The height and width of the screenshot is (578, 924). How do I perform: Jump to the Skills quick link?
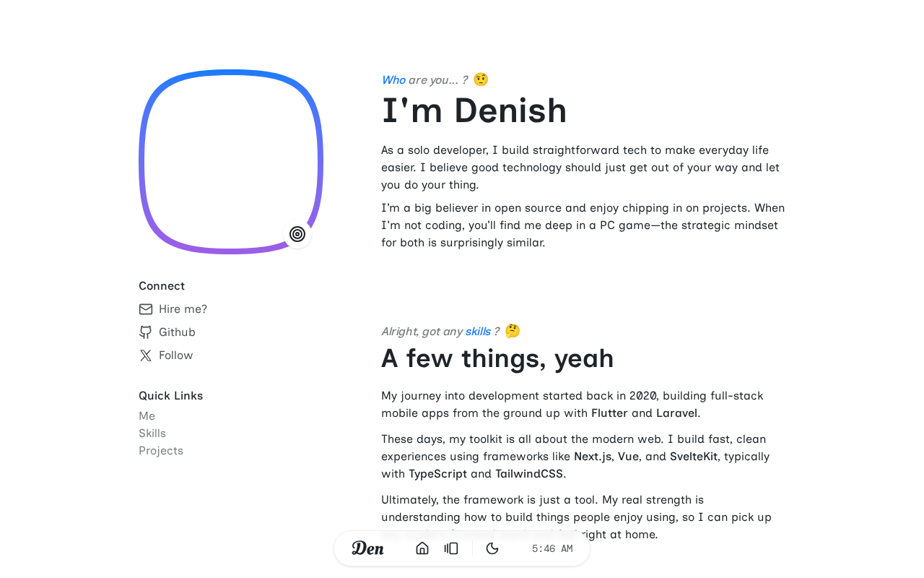pos(152,433)
